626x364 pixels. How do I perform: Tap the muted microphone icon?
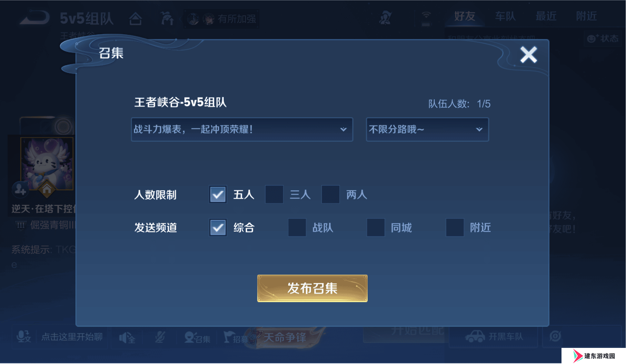(160, 337)
